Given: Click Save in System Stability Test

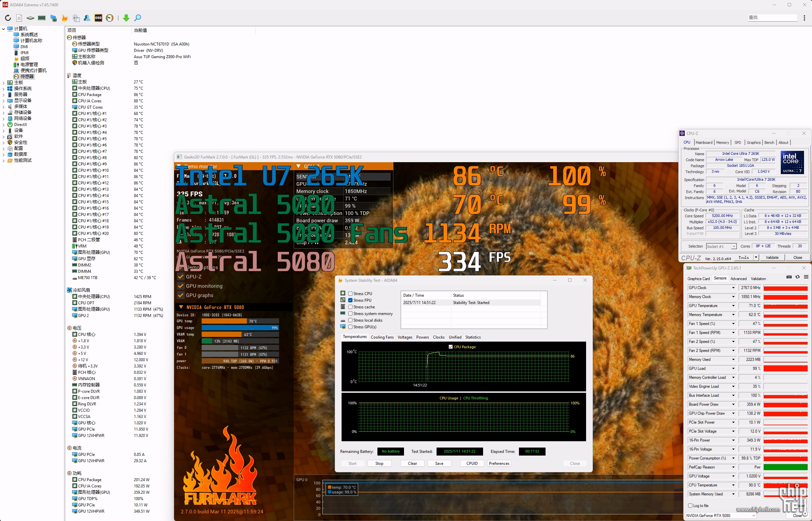Looking at the screenshot, I should tap(439, 464).
